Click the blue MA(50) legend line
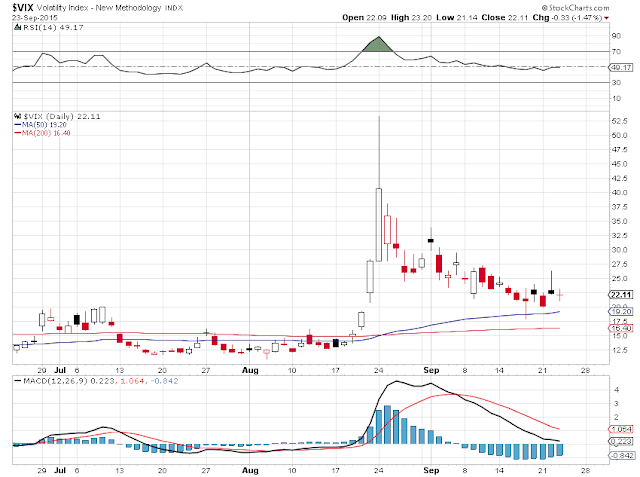640x477 pixels. coord(18,125)
